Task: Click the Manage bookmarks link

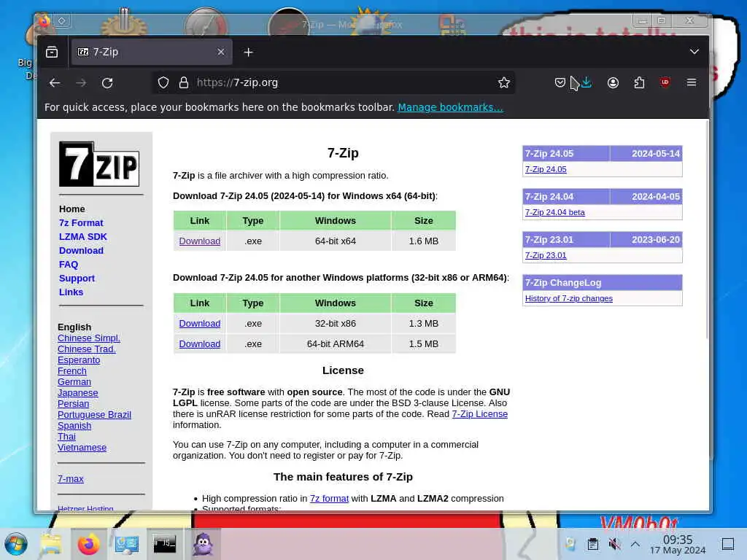Action: (x=450, y=107)
